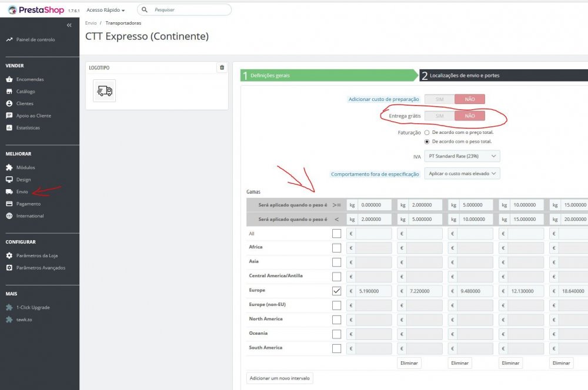Click Adicionar custo de preparação label

383,99
